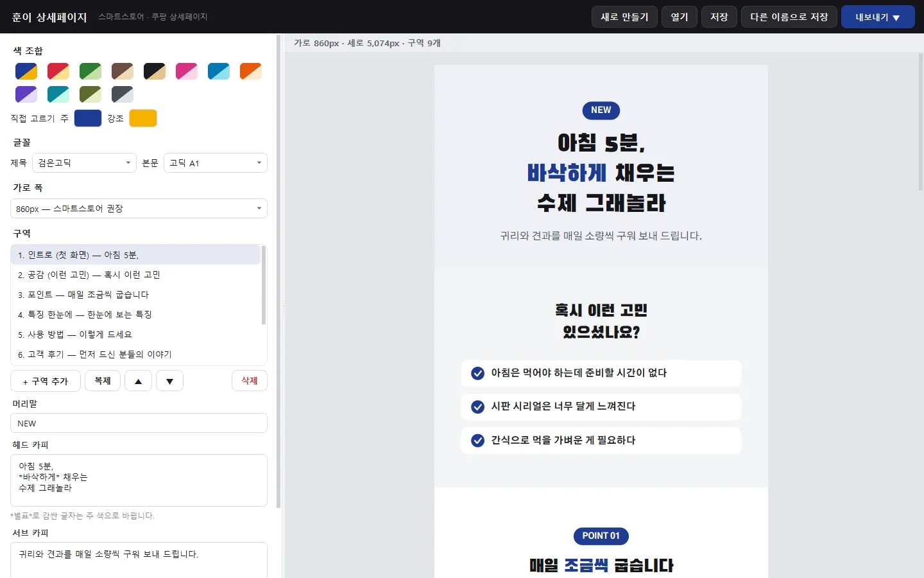This screenshot has width=924, height=578.
Task: Click the red 삭제 delete button
Action: [250, 381]
